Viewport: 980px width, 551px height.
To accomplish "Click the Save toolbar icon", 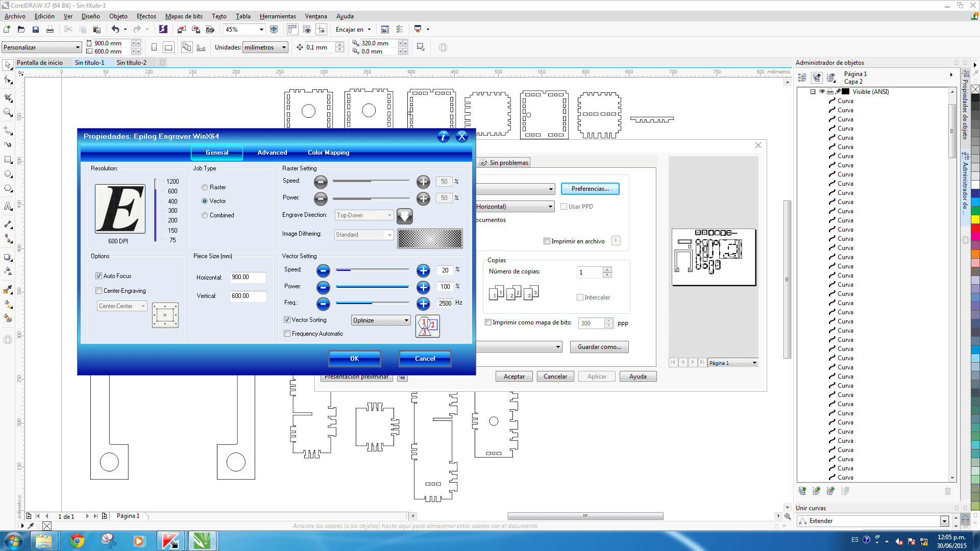I will [x=35, y=30].
